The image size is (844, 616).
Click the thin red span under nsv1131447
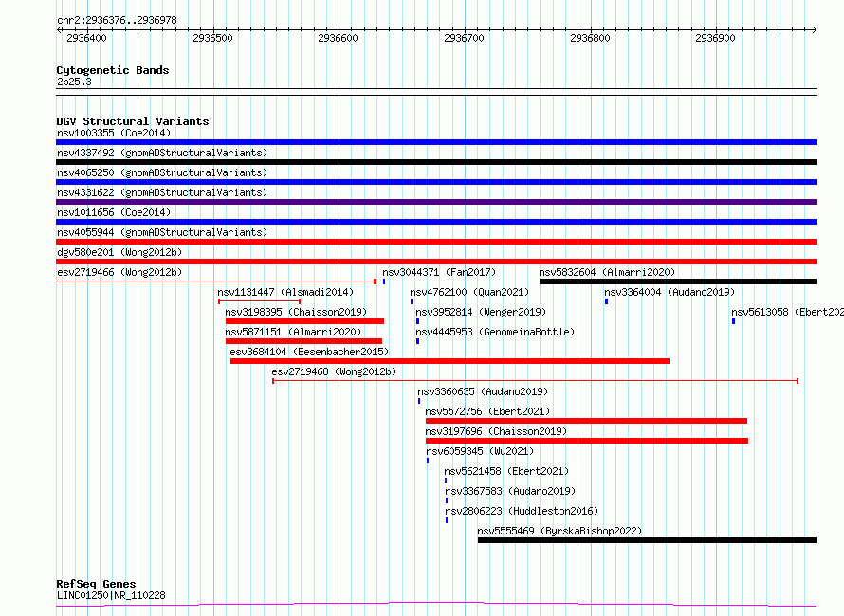260,301
